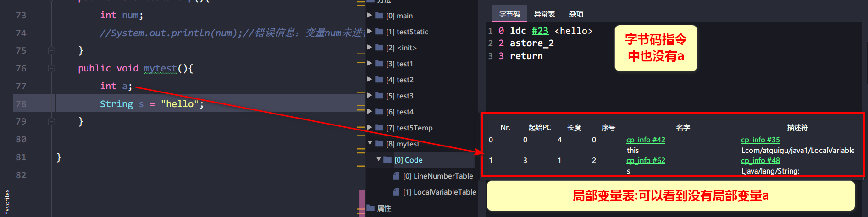Click the file icon beside LineNumberTable
868x217 pixels.
click(x=396, y=176)
